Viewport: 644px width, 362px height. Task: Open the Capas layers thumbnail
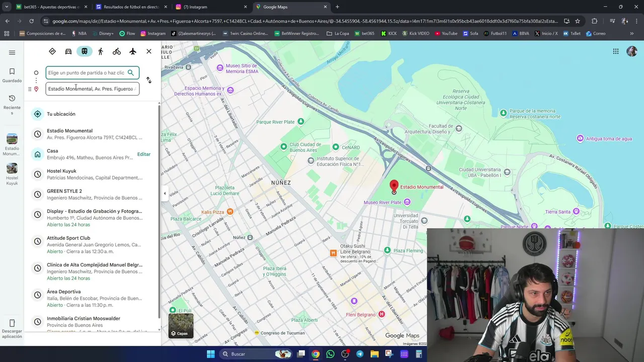point(181,325)
